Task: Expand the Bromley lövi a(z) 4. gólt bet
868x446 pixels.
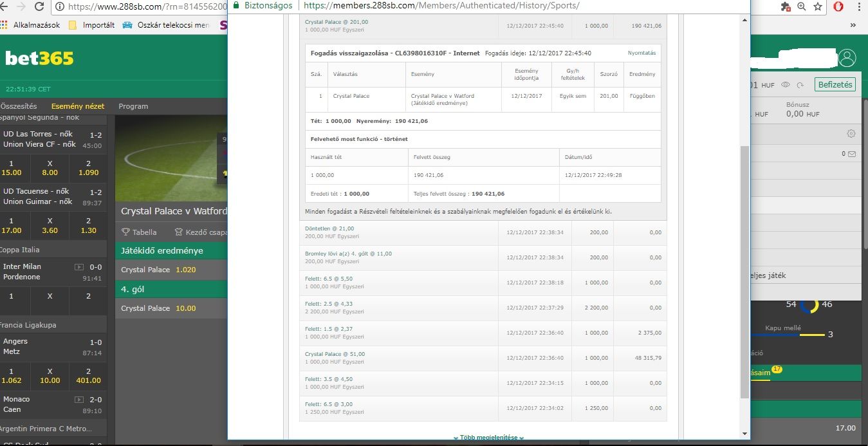Action: (x=484, y=257)
